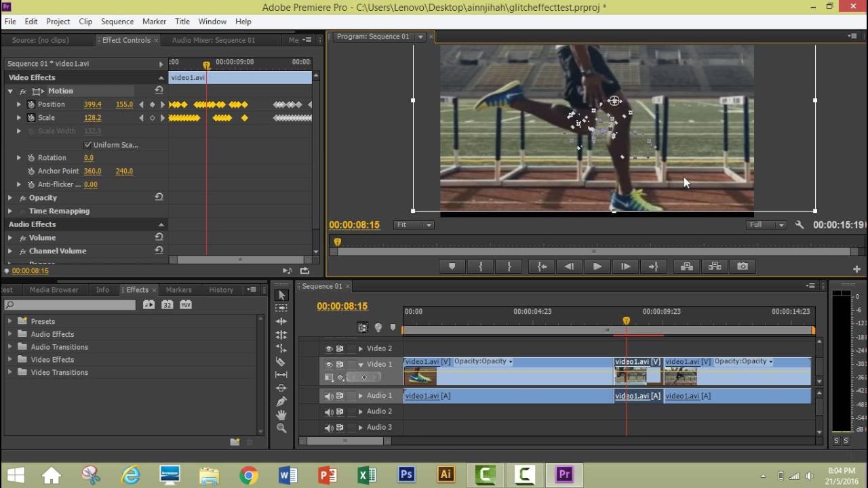Expand the Opacity effect properties
Image resolution: width=868 pixels, height=488 pixels.
tap(10, 198)
